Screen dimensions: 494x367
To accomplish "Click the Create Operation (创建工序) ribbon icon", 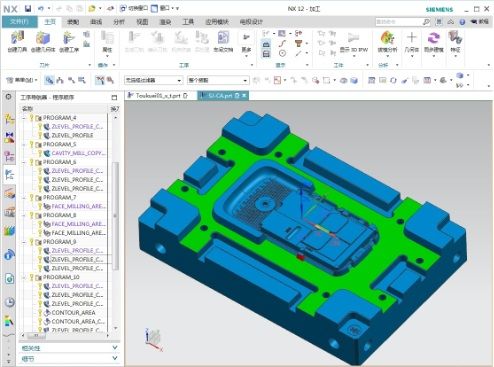I will 69,41.
